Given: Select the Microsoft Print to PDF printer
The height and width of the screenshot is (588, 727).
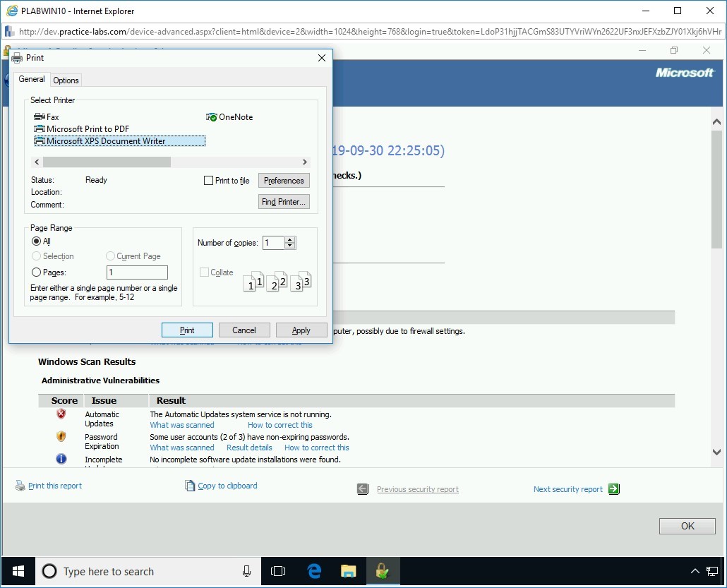Looking at the screenshot, I should 40,128.
